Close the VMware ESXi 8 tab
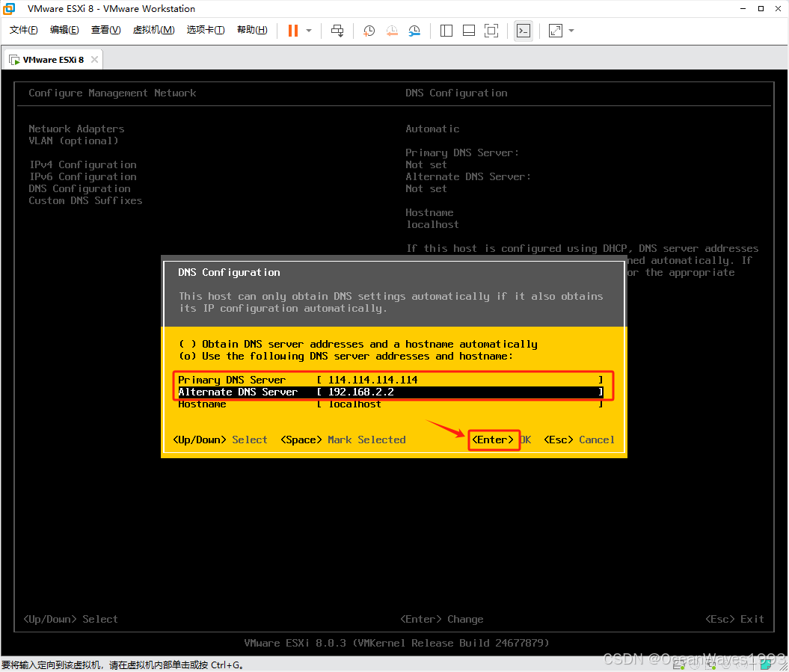The image size is (789, 672). click(x=94, y=59)
